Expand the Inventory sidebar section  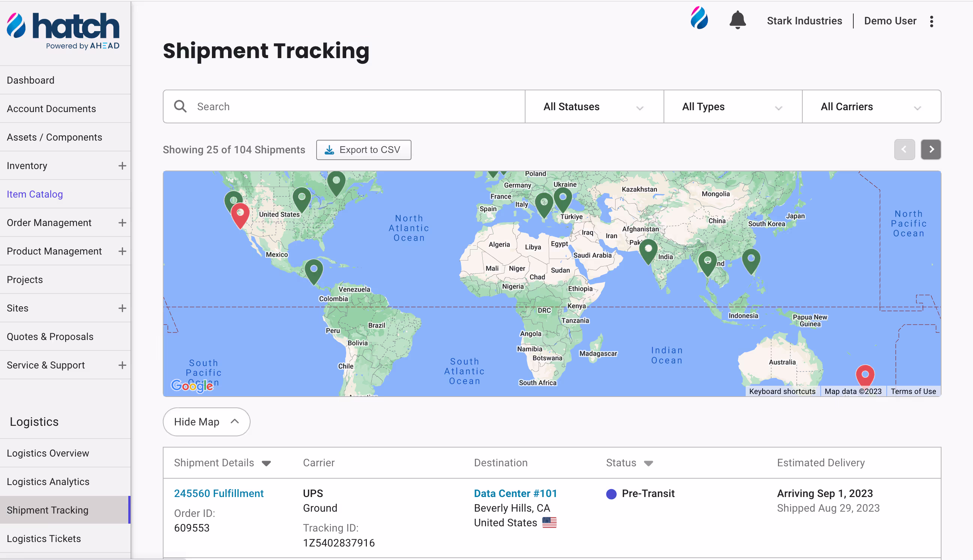tap(122, 166)
